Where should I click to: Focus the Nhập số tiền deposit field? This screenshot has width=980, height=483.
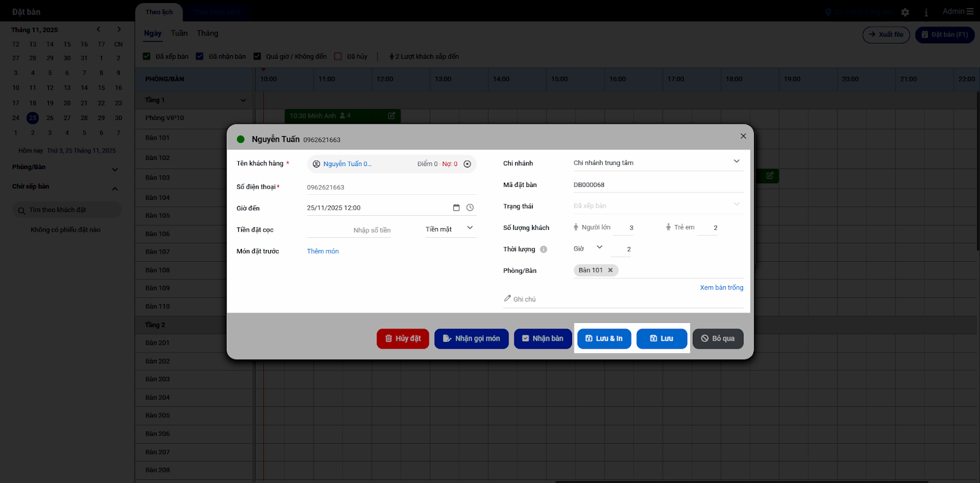349,230
